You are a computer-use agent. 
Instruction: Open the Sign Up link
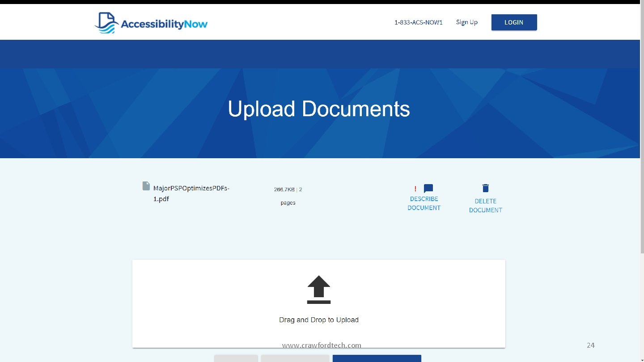pos(467,22)
